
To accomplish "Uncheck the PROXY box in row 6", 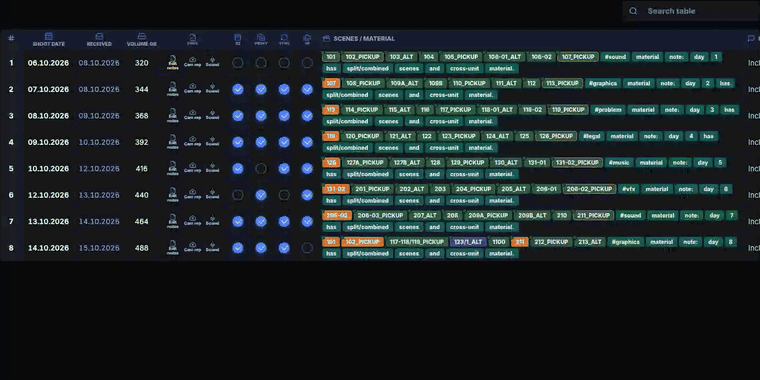I will tap(261, 195).
